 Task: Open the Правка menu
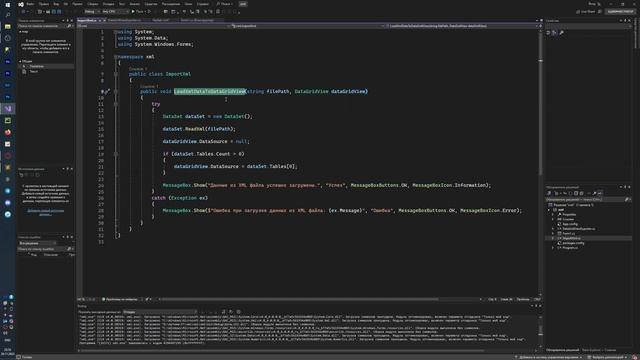(44, 4)
